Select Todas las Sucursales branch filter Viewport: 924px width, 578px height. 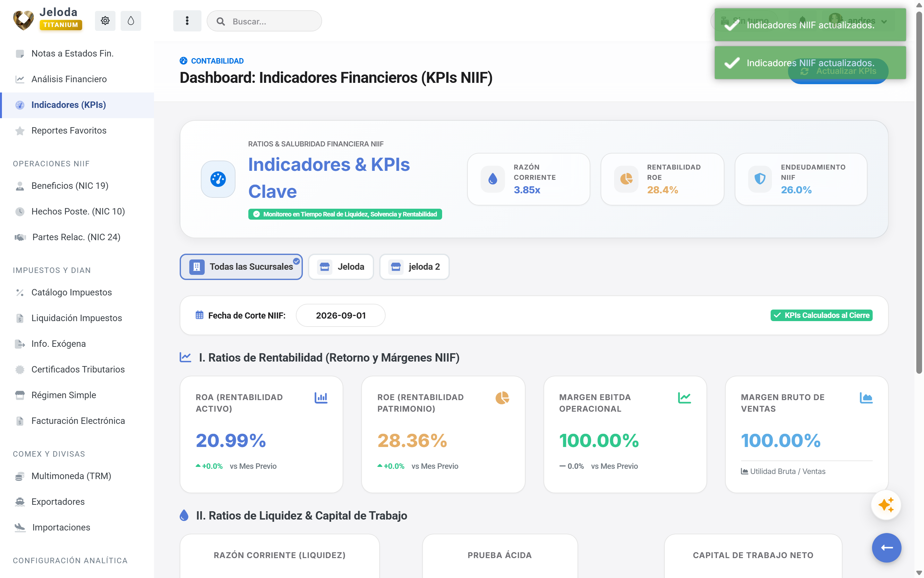pyautogui.click(x=241, y=267)
